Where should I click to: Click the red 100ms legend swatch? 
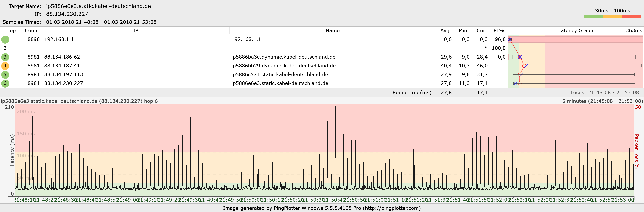pos(632,17)
